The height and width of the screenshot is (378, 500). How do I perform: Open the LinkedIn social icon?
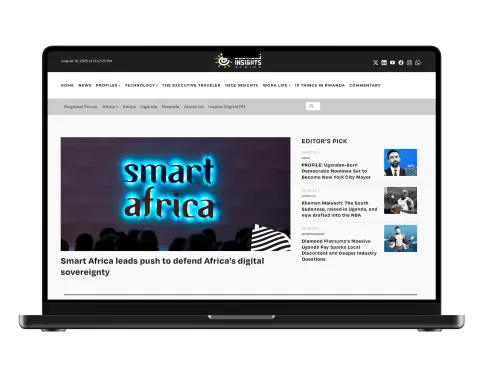point(384,62)
